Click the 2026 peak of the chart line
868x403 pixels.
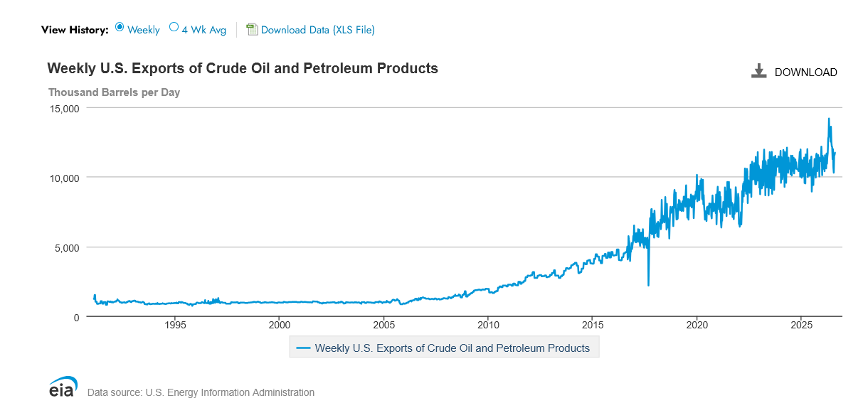[x=828, y=119]
